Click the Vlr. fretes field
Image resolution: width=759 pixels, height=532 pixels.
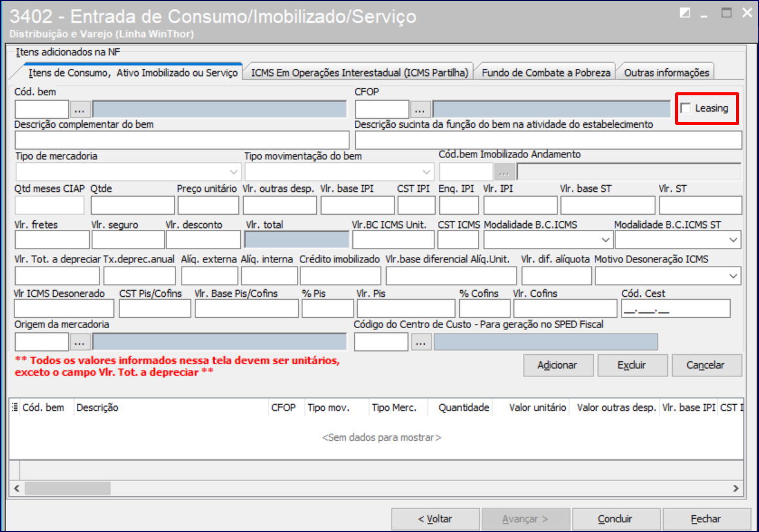(52, 239)
